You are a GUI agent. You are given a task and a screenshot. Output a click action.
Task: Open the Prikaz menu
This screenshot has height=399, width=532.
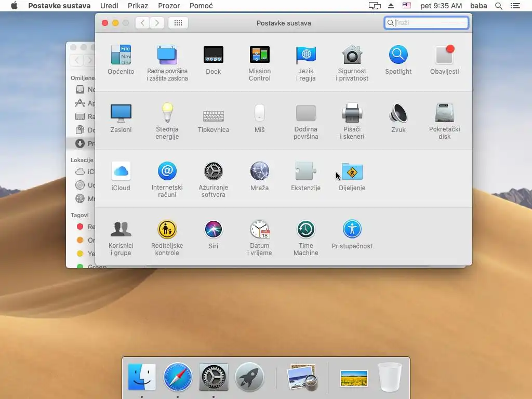pyautogui.click(x=138, y=6)
